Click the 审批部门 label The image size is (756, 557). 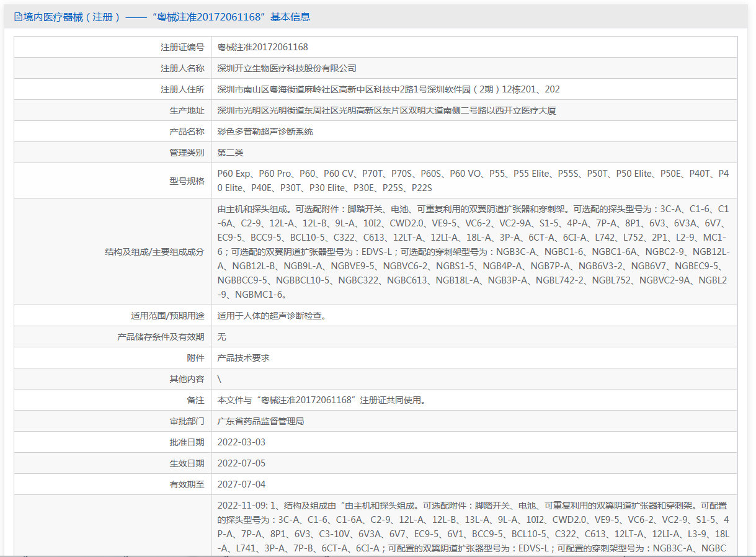(x=187, y=421)
